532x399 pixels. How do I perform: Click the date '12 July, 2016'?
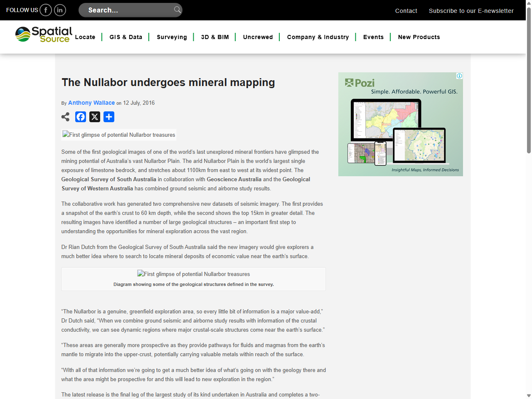[139, 103]
